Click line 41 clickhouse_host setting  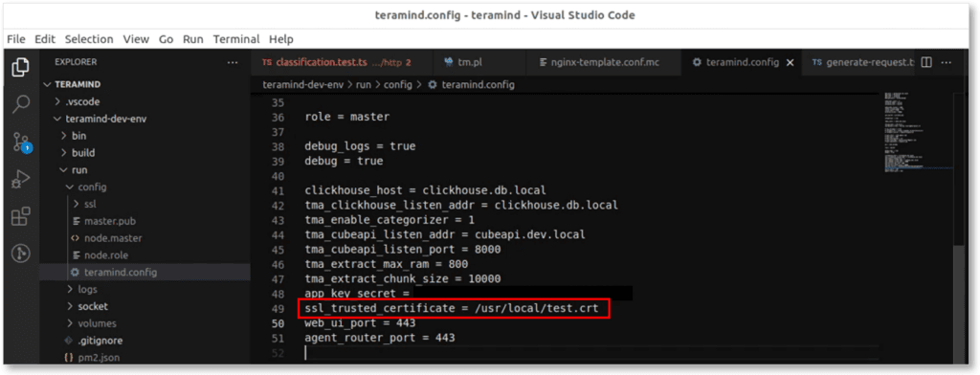tap(426, 190)
